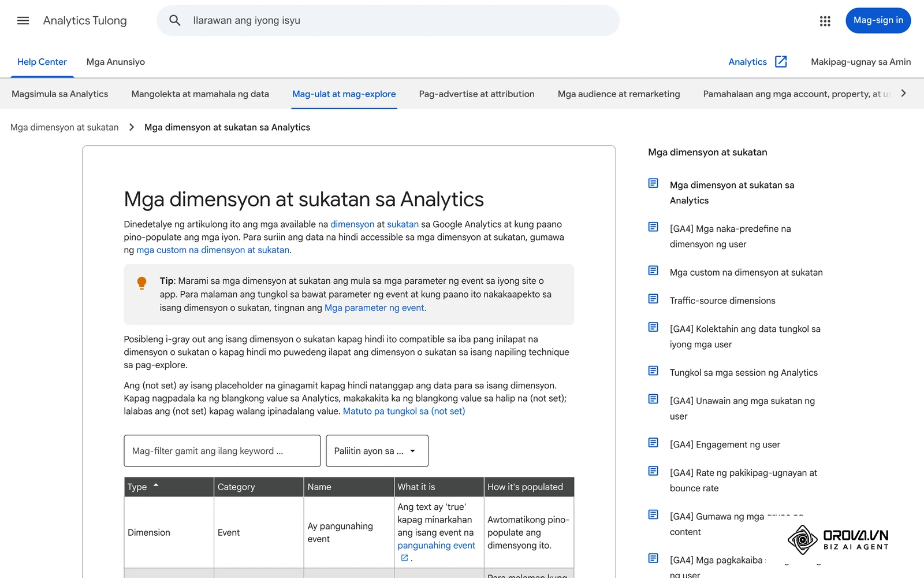Viewport: 924px width, 578px height.
Task: Click article icon beside Rate ng pakikipag-ugnayan
Action: [x=653, y=471]
